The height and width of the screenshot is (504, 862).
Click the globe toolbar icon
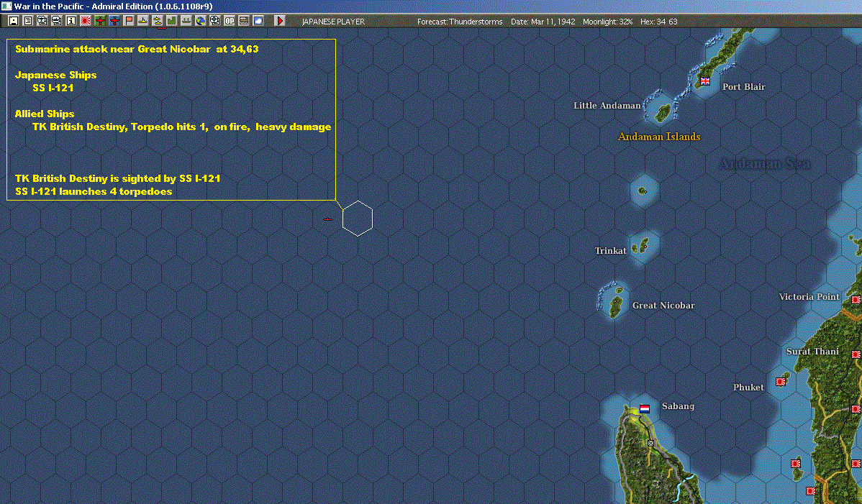click(201, 21)
